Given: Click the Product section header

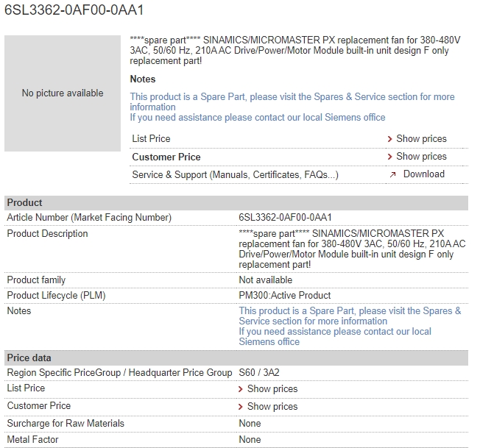Looking at the screenshot, I should (236, 203).
